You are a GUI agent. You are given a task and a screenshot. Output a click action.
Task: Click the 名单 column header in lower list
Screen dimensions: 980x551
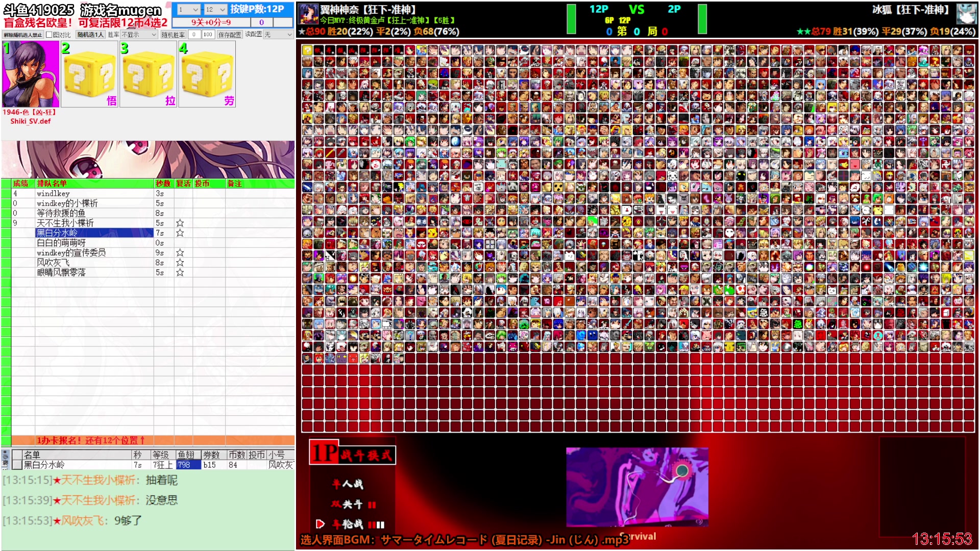(77, 455)
